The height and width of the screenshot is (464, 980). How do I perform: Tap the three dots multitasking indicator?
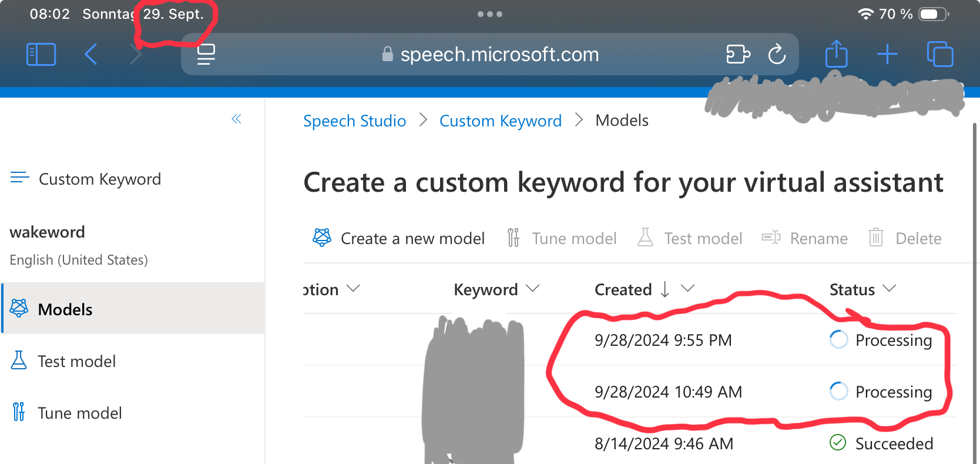(490, 14)
